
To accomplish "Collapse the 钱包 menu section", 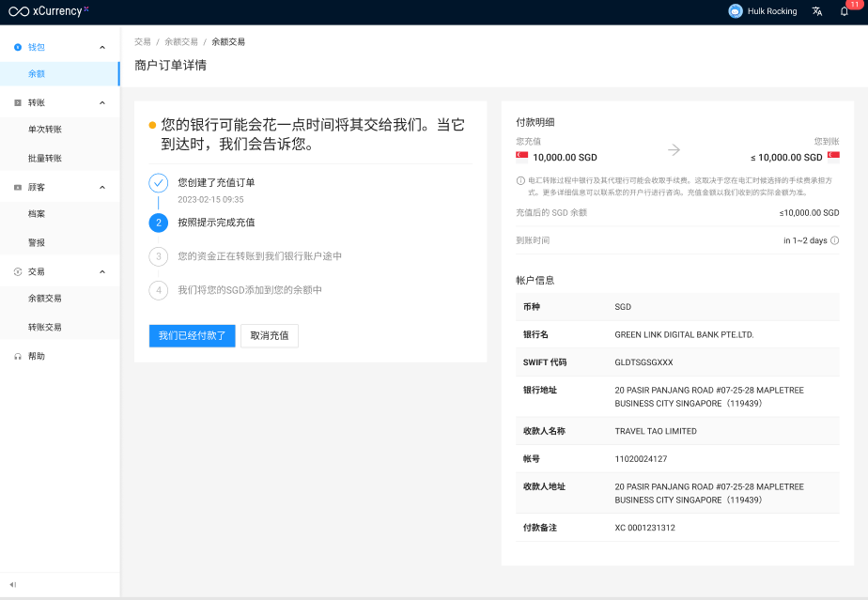I will coord(102,47).
